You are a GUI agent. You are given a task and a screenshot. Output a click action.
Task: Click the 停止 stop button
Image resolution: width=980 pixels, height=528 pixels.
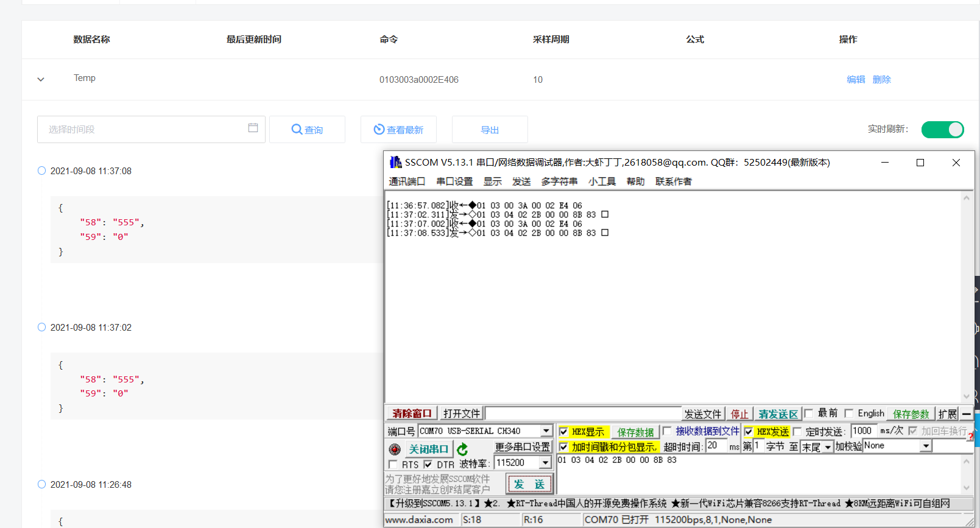tap(739, 414)
